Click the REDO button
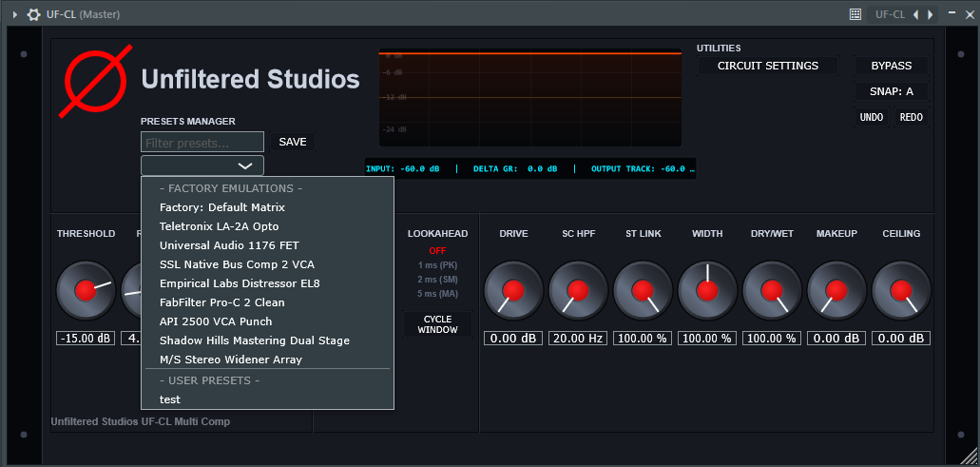980x467 pixels. 912,117
